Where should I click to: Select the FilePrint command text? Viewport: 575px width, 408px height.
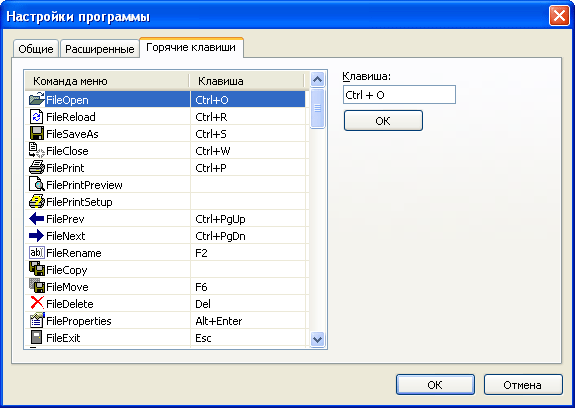[x=65, y=168]
